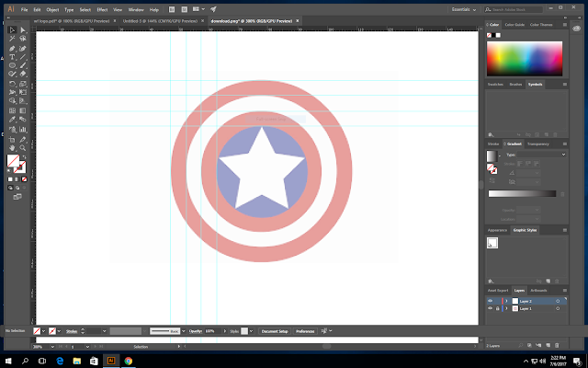
Task: Switch to Transparency tab
Action: [537, 144]
